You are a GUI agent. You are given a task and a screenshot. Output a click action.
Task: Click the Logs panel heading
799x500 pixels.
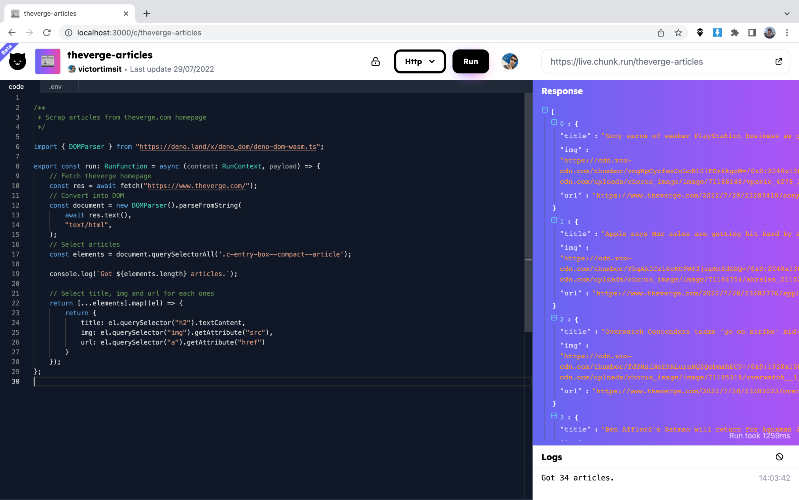pos(551,457)
